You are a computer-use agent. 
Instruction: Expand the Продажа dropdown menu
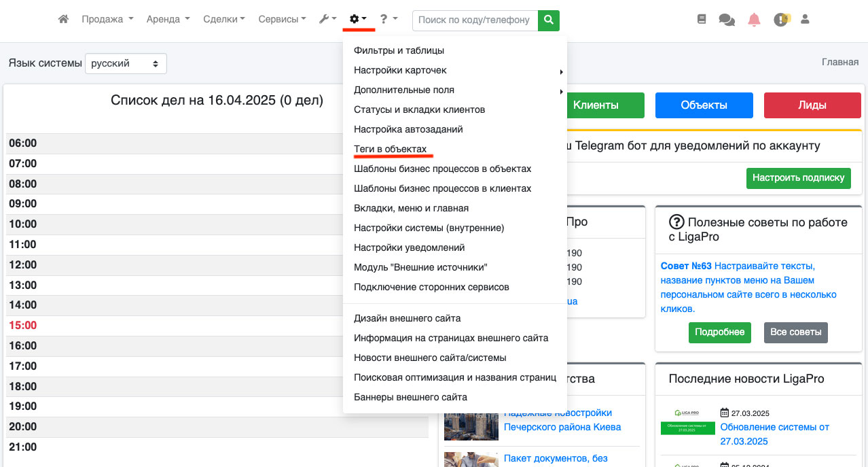click(x=107, y=20)
